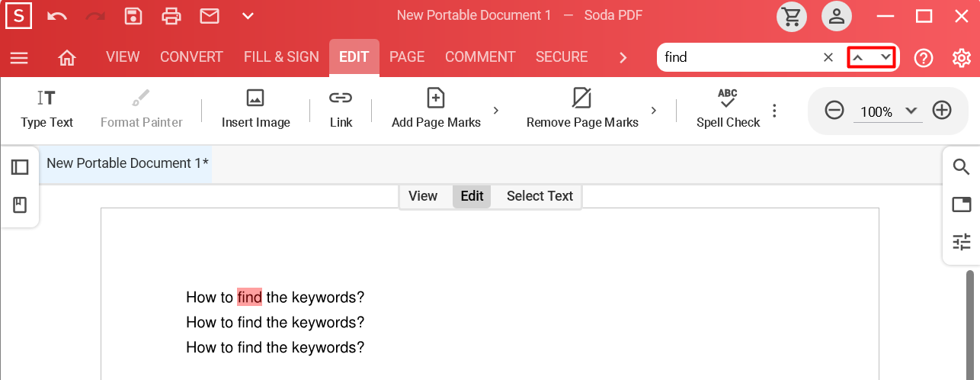Switch to Select Text mode
The width and height of the screenshot is (980, 380).
540,196
